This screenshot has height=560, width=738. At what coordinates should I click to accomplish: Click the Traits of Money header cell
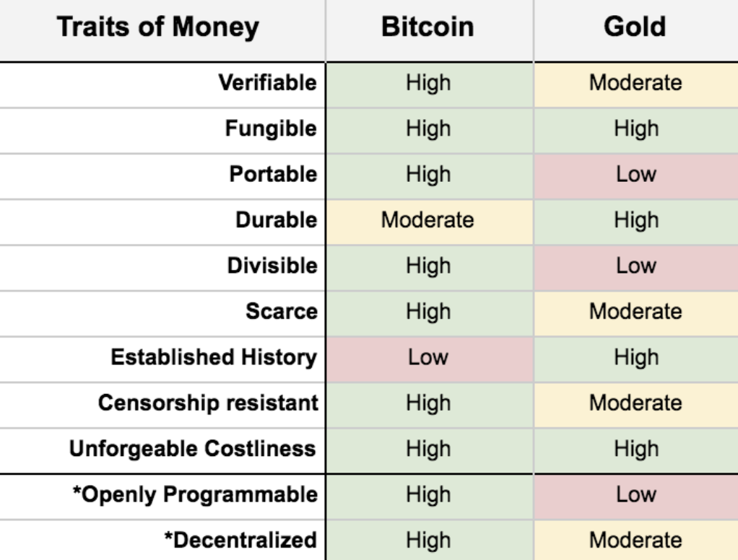pos(158,29)
